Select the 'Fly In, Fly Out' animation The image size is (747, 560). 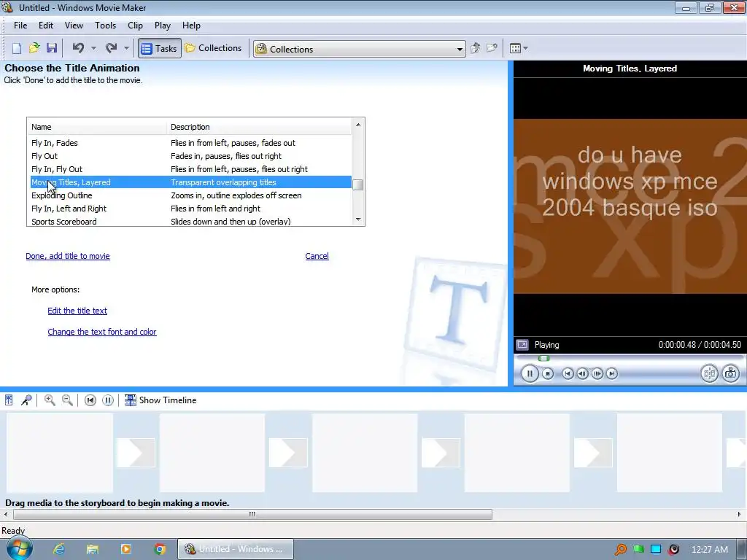[191, 169]
